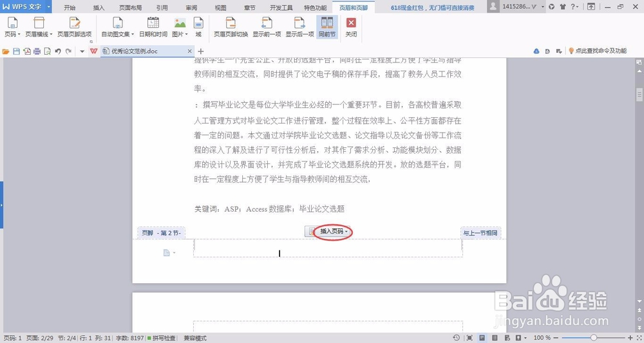The height and width of the screenshot is (343, 644).
Task: Open the 页面布局 ribbon tab
Action: click(x=130, y=7)
